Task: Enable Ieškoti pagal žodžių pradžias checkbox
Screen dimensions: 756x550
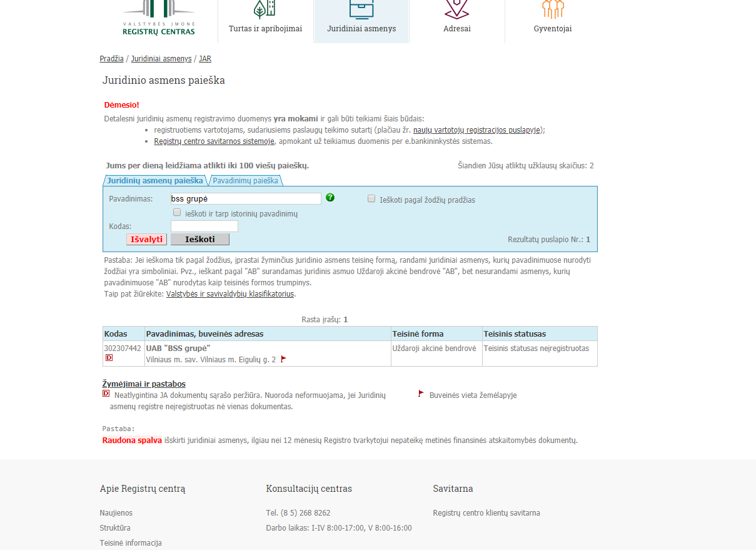Action: tap(371, 198)
